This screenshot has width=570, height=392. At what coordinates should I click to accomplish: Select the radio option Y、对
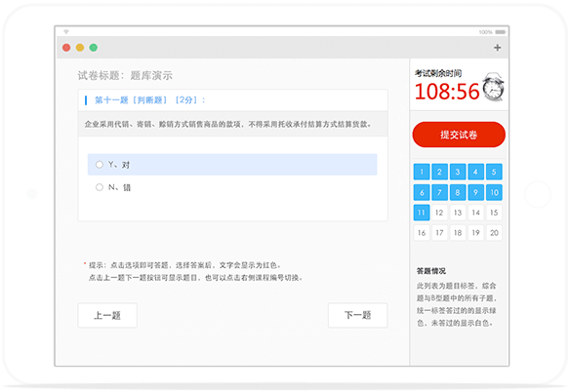click(x=232, y=165)
